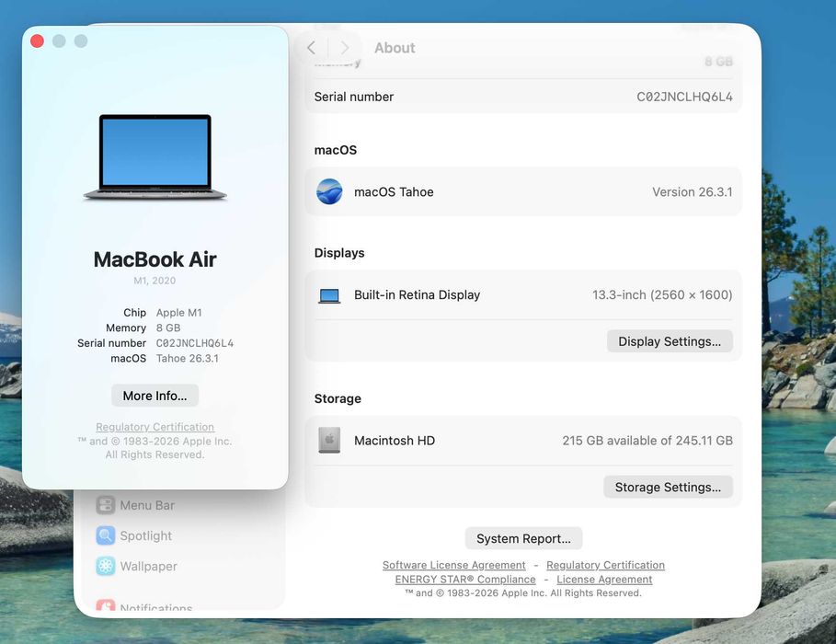Image resolution: width=836 pixels, height=644 pixels.
Task: Click the Macintosh HD drive icon
Action: click(329, 440)
